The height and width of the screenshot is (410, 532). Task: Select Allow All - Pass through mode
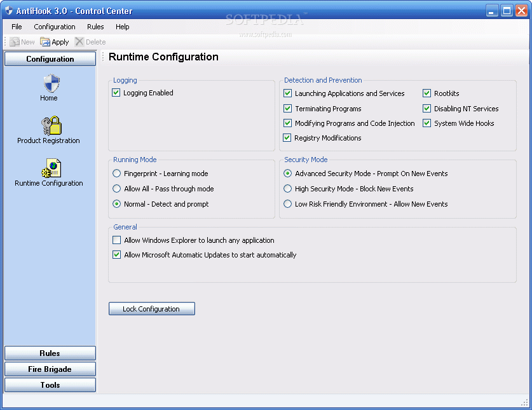pyautogui.click(x=117, y=189)
